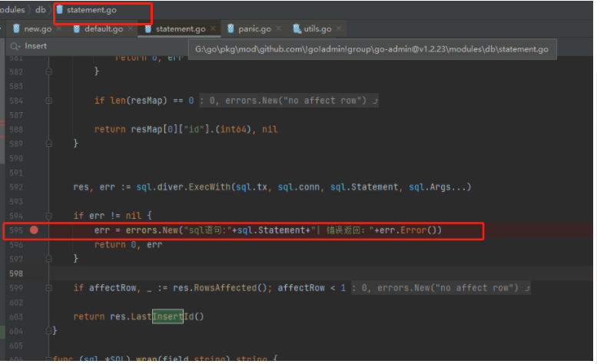The image size is (597, 364).
Task: Switch to the new.go editor tab
Action: (32, 29)
